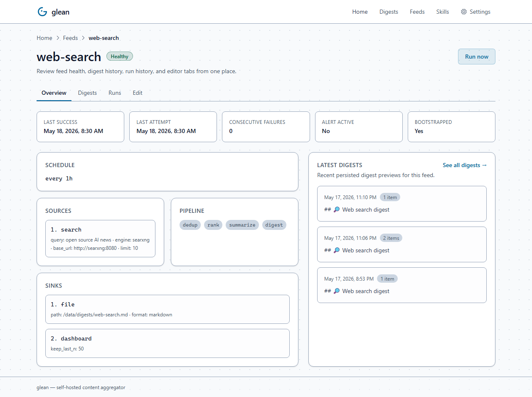532x397 pixels.
Task: Click the schedule value every 1h
Action: pos(59,178)
